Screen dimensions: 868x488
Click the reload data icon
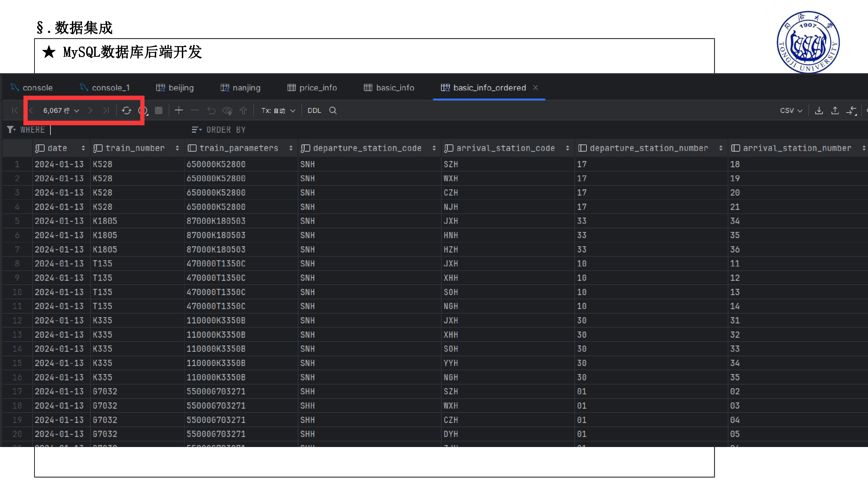tap(127, 111)
